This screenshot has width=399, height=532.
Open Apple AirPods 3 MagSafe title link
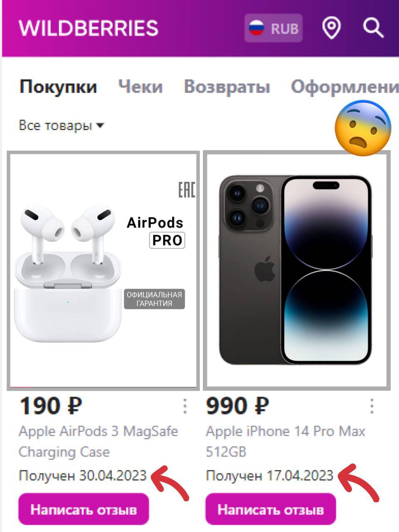click(x=99, y=441)
